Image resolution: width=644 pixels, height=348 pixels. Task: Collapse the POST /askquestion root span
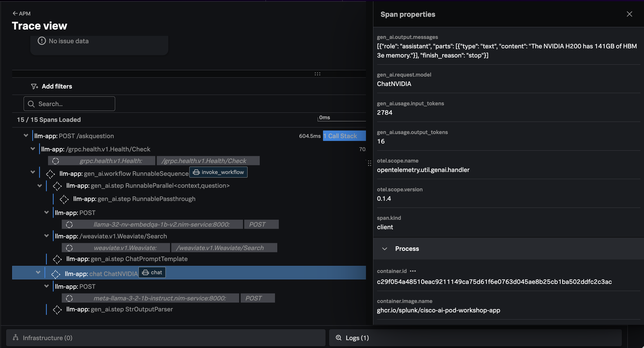(x=26, y=136)
